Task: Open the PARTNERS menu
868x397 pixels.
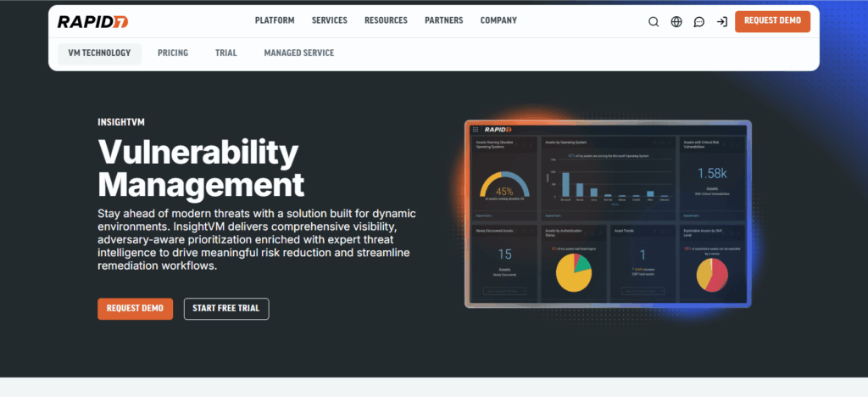Action: click(444, 20)
